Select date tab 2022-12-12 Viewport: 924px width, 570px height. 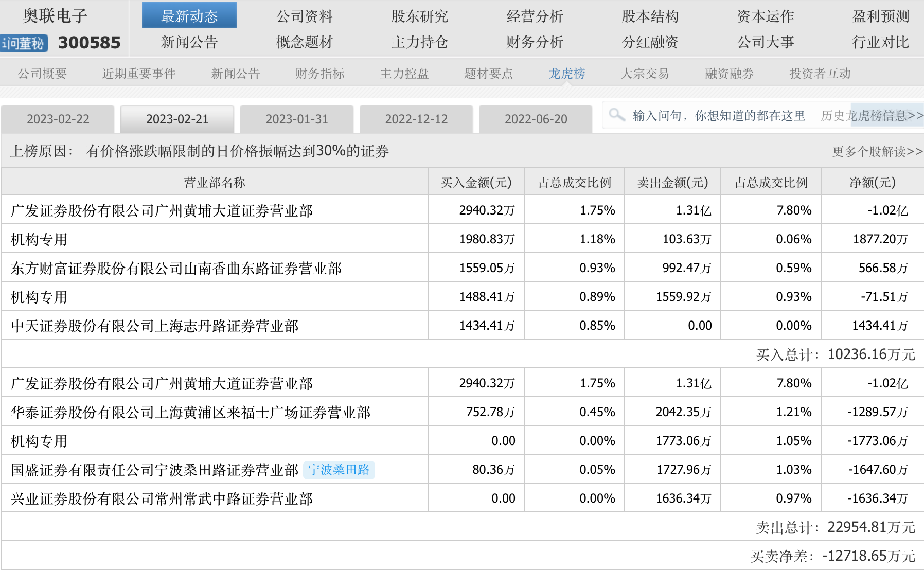[416, 119]
